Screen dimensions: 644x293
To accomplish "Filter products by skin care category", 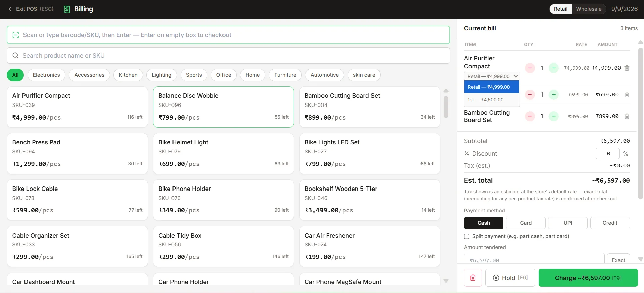I will 364,75.
